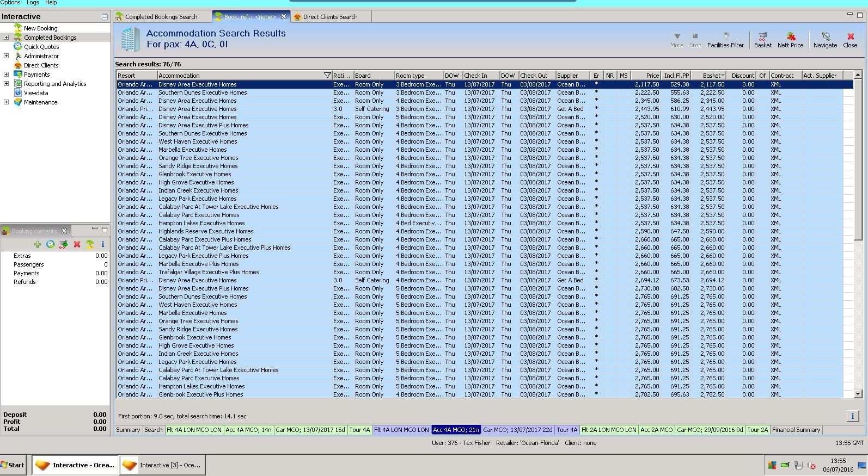Open the Basket from the results toolbar

click(762, 40)
